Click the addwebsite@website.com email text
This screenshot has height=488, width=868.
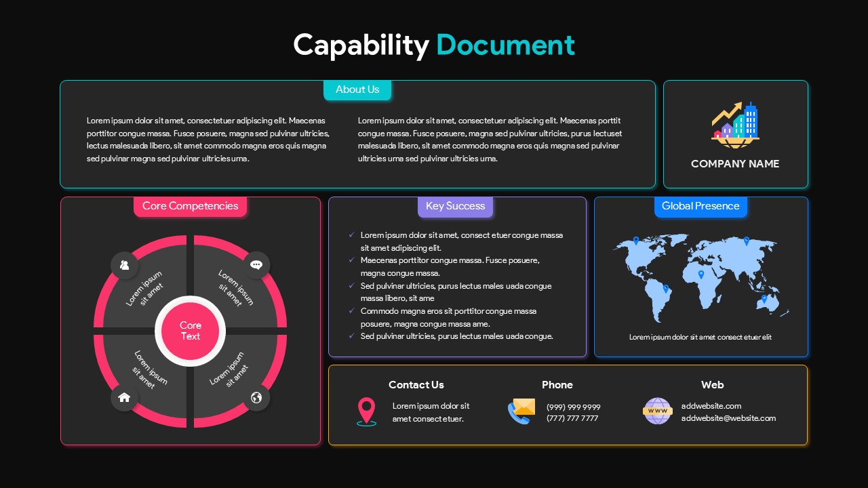(728, 418)
